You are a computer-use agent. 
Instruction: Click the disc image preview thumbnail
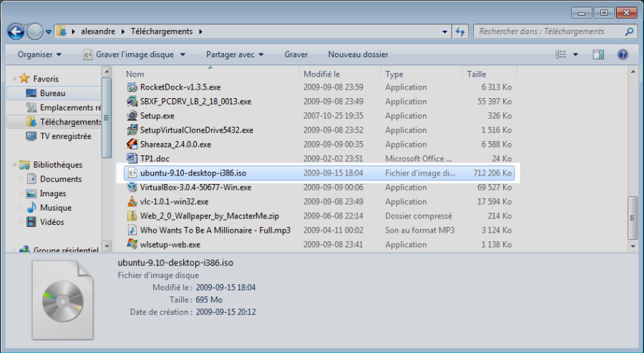tap(63, 301)
